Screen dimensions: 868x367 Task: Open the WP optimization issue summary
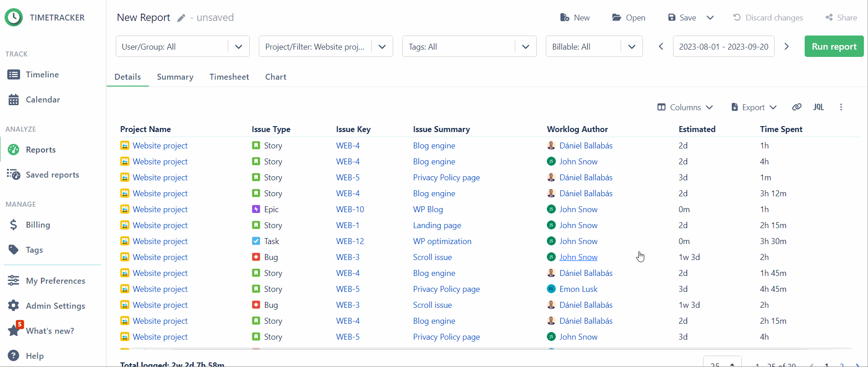442,241
